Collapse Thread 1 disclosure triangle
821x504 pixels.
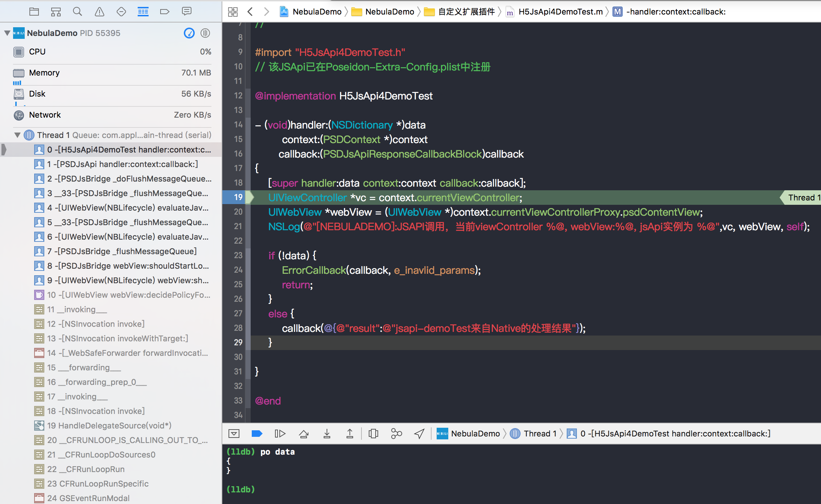(17, 135)
